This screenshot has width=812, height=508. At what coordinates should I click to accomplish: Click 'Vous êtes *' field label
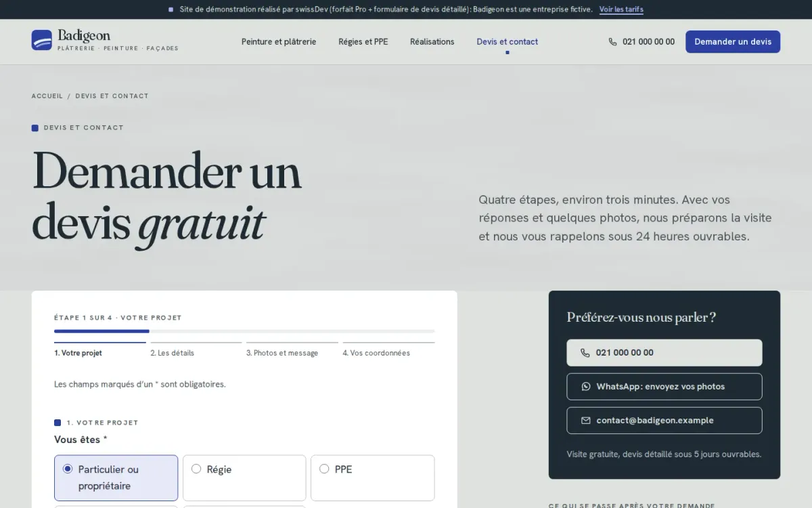coord(81,440)
